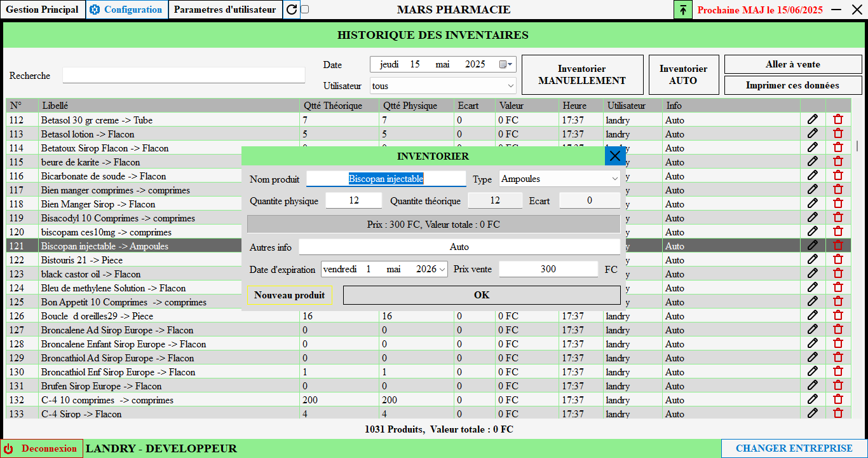This screenshot has width=868, height=458.
Task: Expand the Date d'expiration dropdown
Action: pyautogui.click(x=442, y=269)
